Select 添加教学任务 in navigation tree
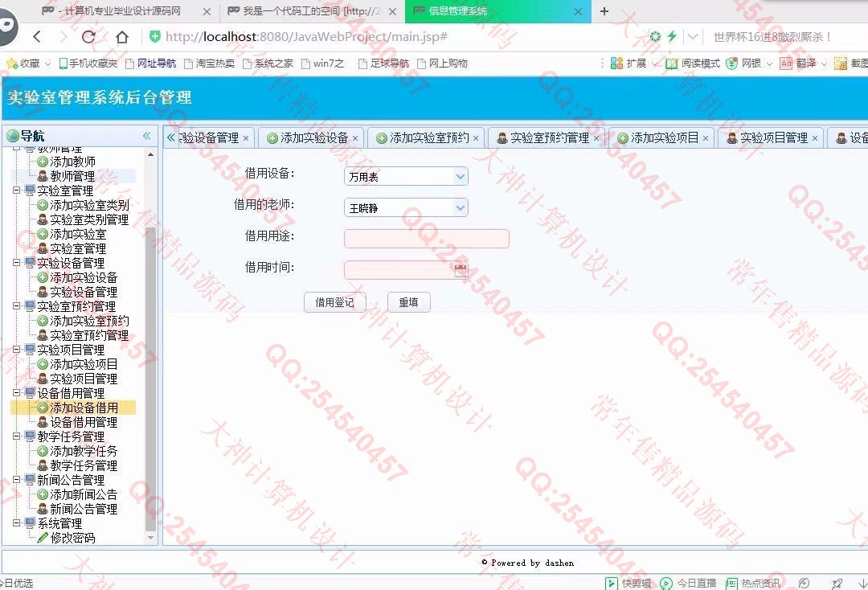Image resolution: width=868 pixels, height=590 pixels. (84, 451)
